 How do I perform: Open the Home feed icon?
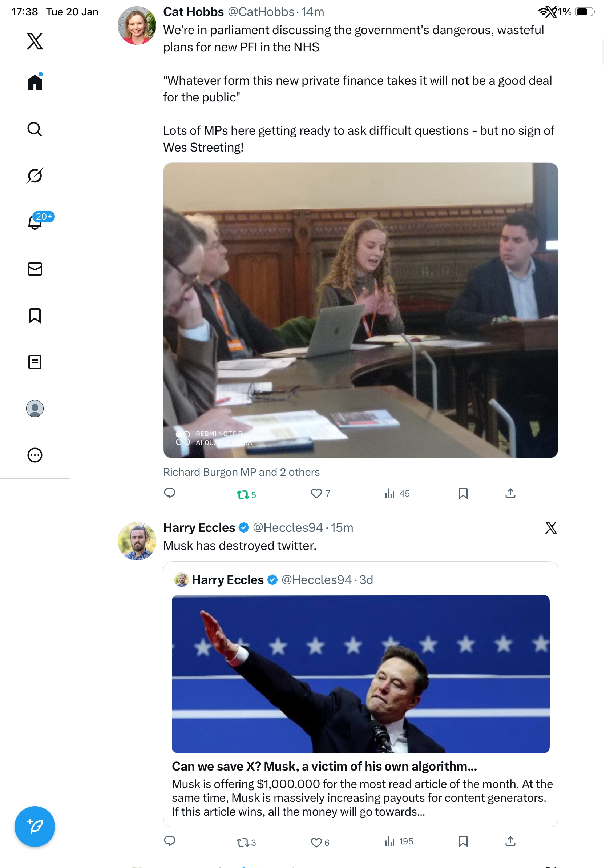click(x=35, y=83)
